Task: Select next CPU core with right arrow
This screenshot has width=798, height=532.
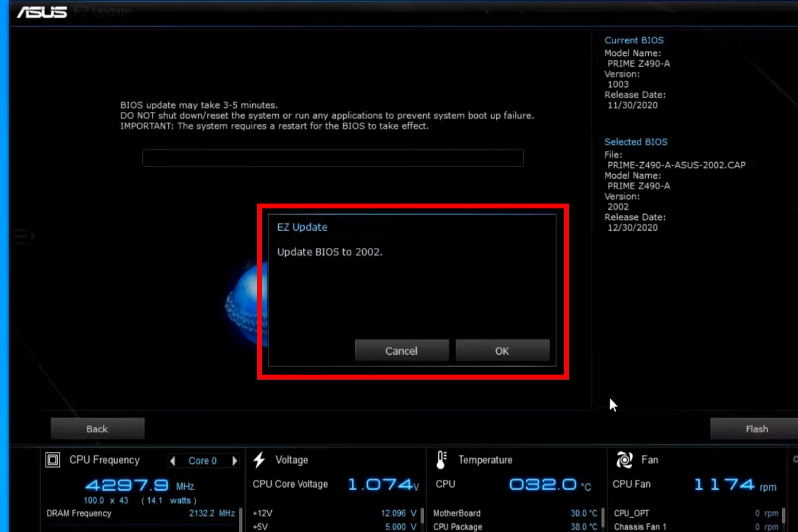Action: click(x=234, y=461)
